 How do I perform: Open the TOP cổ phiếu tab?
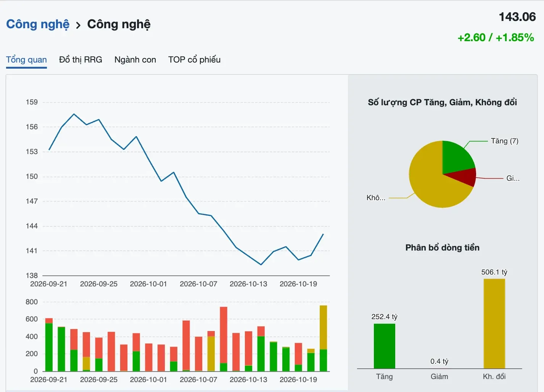click(x=194, y=59)
